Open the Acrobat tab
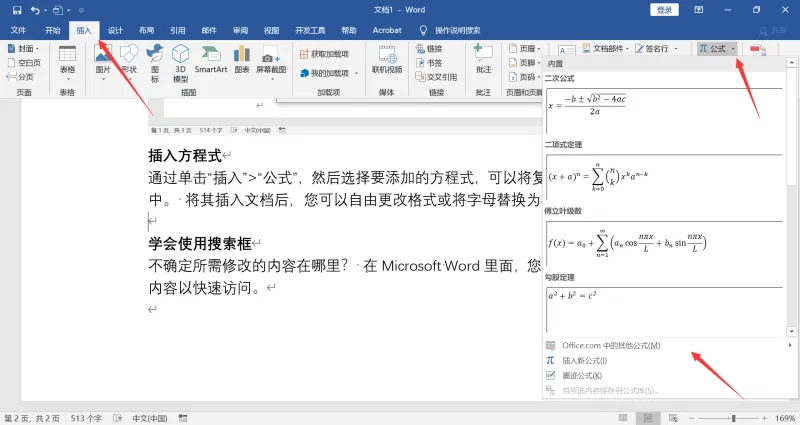Screen dimensions: 800x425 (x=387, y=31)
